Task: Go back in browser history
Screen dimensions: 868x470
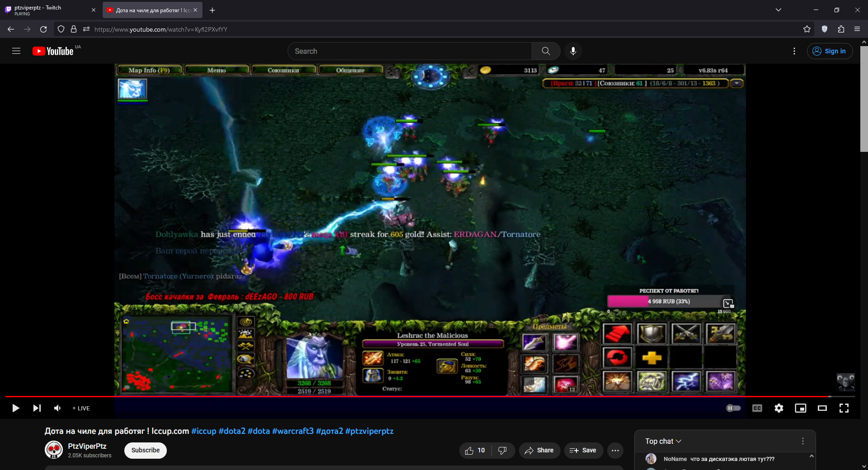Action: tap(11, 29)
